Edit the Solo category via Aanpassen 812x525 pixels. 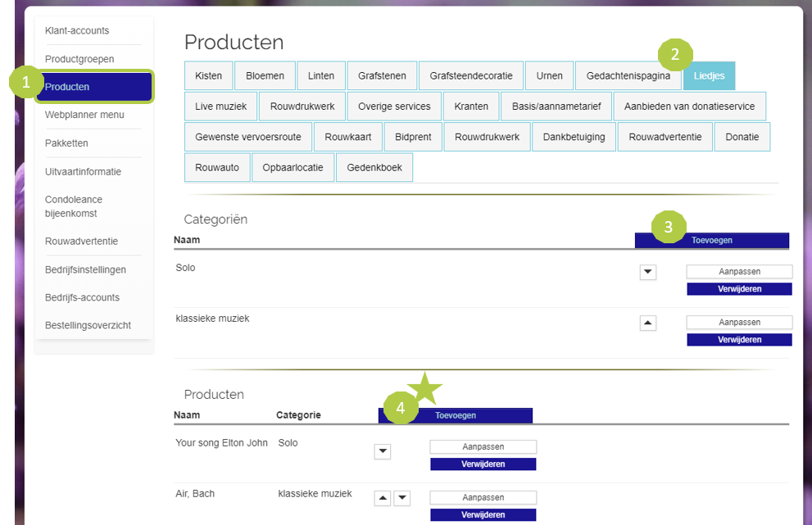[739, 272]
